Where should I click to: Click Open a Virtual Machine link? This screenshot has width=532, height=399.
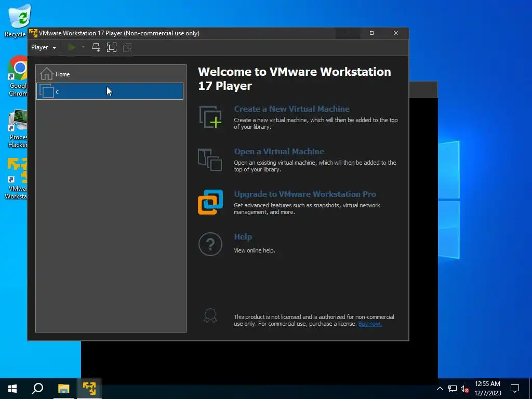pyautogui.click(x=279, y=151)
